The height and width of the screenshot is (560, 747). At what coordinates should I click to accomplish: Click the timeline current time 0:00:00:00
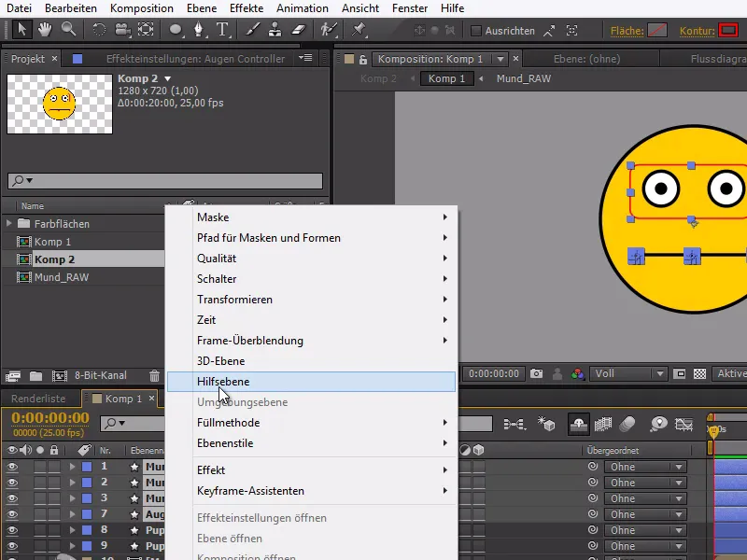(50, 417)
